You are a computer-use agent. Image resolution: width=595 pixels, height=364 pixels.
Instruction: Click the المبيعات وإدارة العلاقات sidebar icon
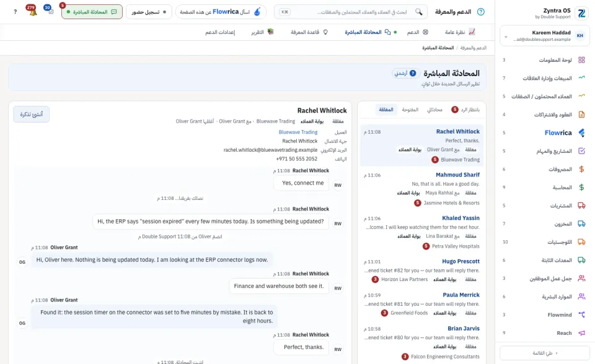click(x=581, y=78)
